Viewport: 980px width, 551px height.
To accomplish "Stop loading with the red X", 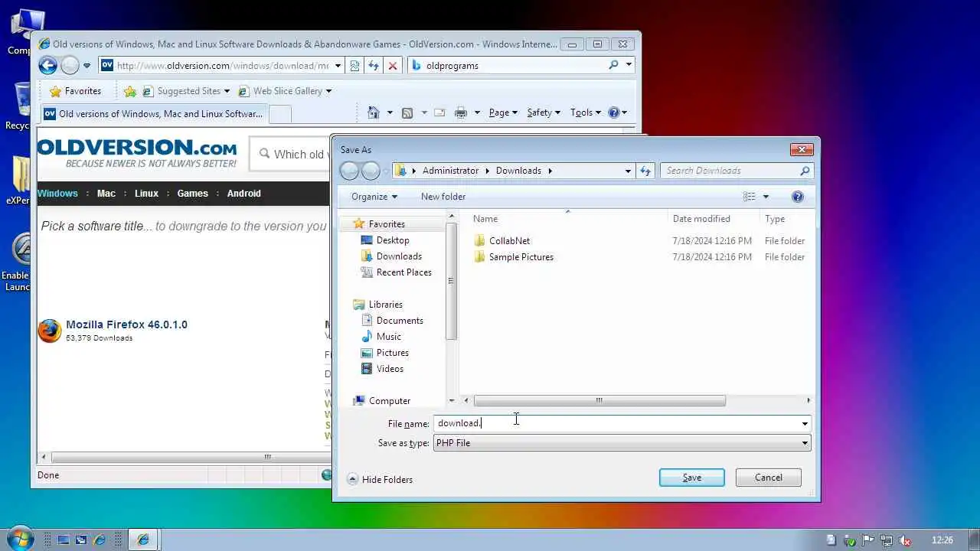I will 393,66.
